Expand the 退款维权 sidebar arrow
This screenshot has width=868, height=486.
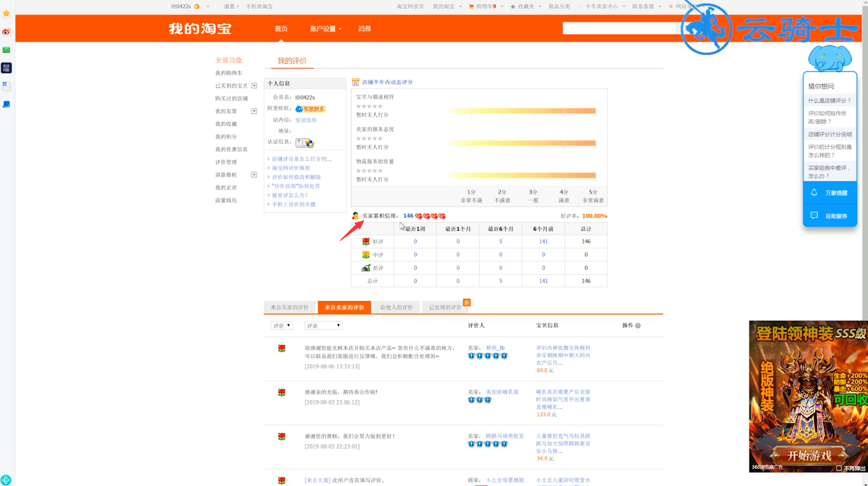pos(254,175)
